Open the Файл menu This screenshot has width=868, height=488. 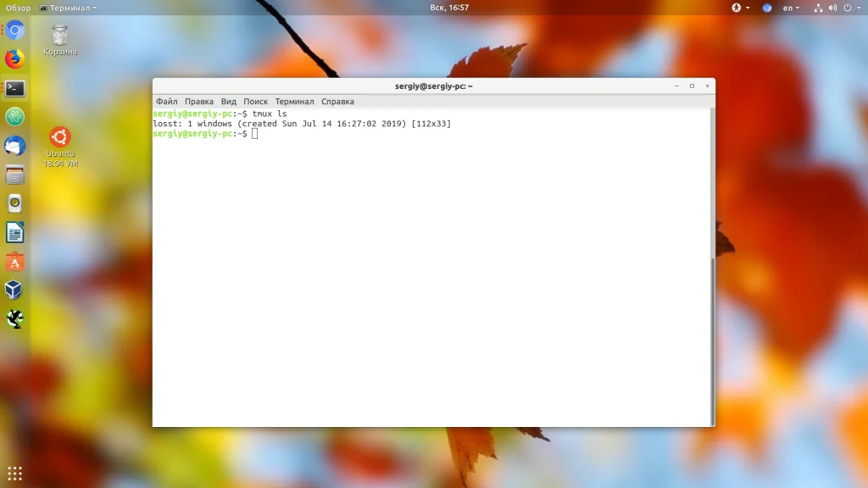[x=167, y=102]
